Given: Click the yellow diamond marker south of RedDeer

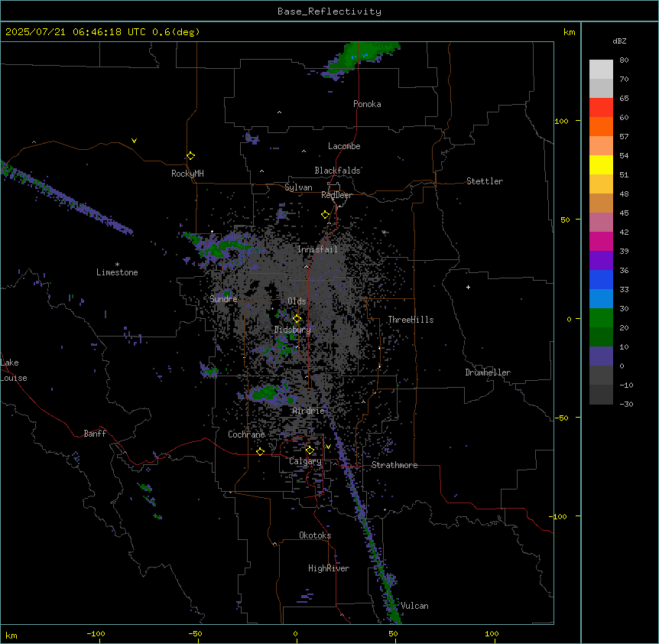Looking at the screenshot, I should tap(326, 215).
